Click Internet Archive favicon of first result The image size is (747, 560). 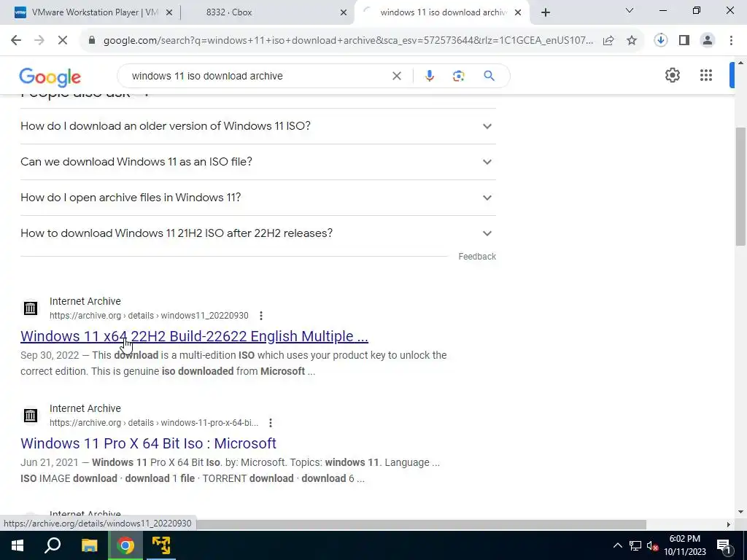[x=31, y=308]
